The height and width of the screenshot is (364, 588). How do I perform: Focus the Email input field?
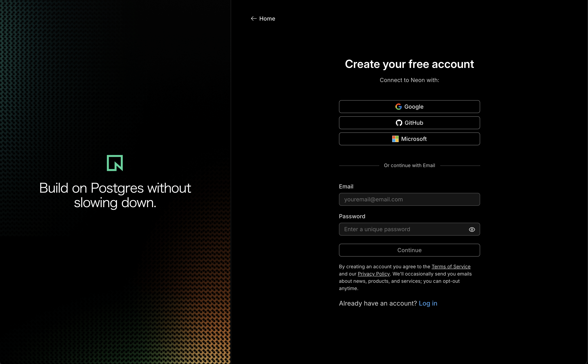409,199
